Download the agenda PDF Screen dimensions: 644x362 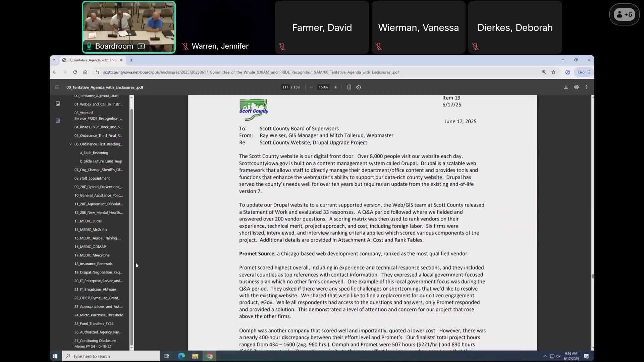[x=566, y=87]
